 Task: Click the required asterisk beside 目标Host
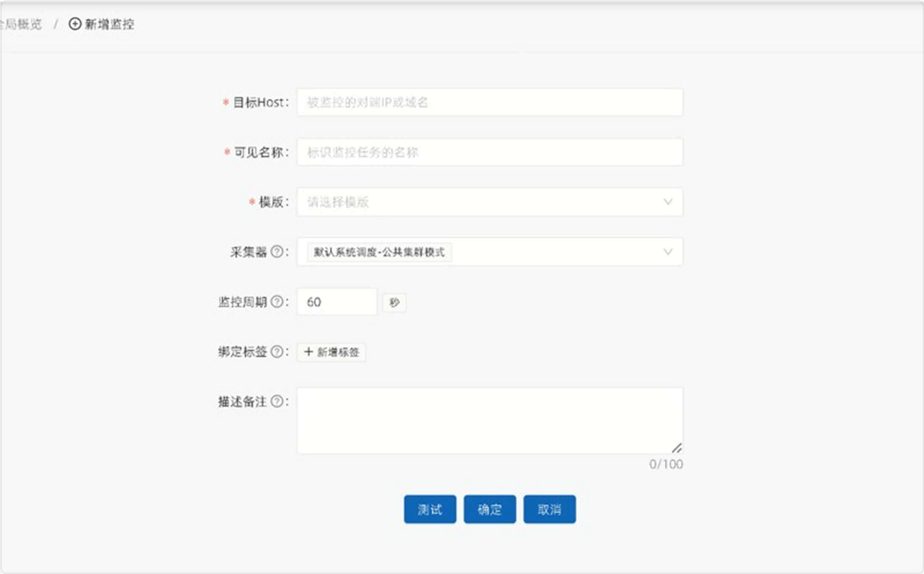(225, 102)
